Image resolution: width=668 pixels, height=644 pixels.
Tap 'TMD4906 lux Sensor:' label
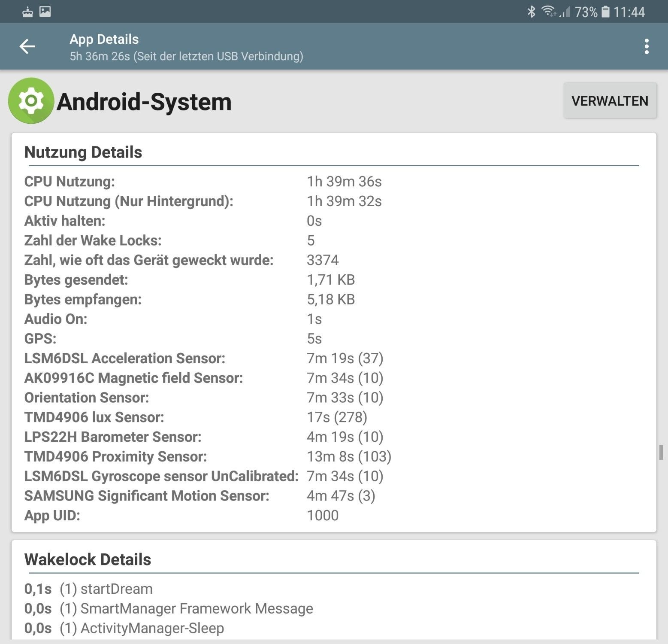click(x=94, y=417)
